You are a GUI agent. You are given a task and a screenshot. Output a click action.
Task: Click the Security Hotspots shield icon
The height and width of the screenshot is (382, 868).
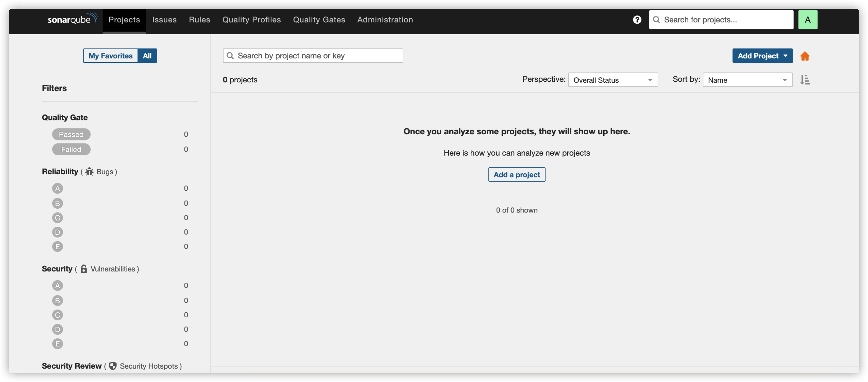tap(113, 366)
